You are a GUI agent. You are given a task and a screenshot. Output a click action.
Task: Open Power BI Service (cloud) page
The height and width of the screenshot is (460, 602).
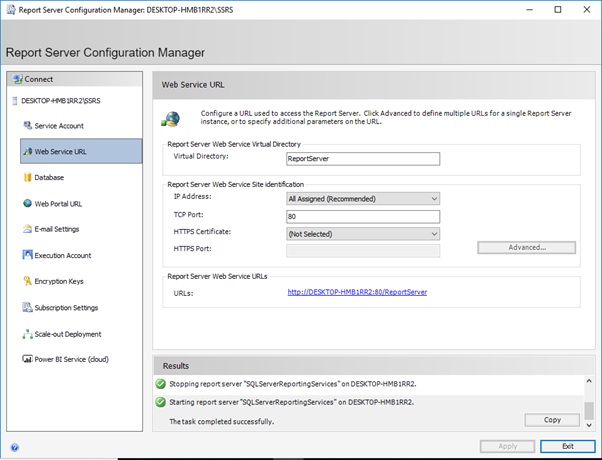(71, 359)
